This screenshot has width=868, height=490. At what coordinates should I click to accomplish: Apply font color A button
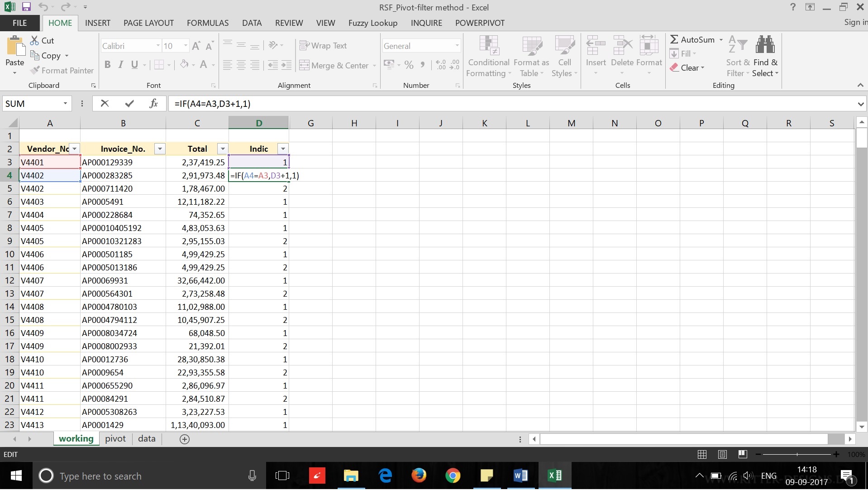[204, 65]
